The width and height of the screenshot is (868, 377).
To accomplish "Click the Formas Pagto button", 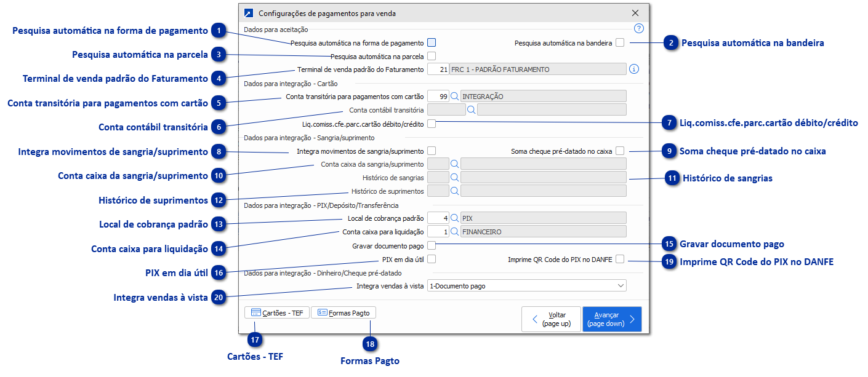I will (343, 313).
